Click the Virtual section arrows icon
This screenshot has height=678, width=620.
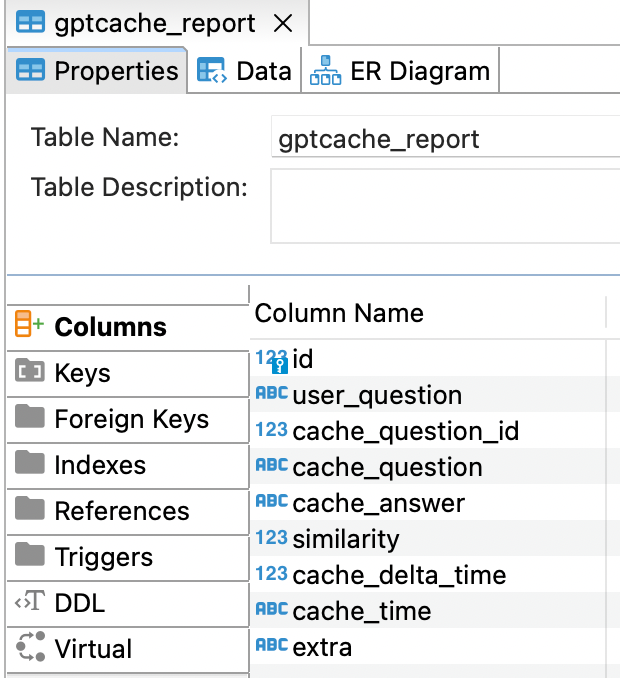coord(30,646)
